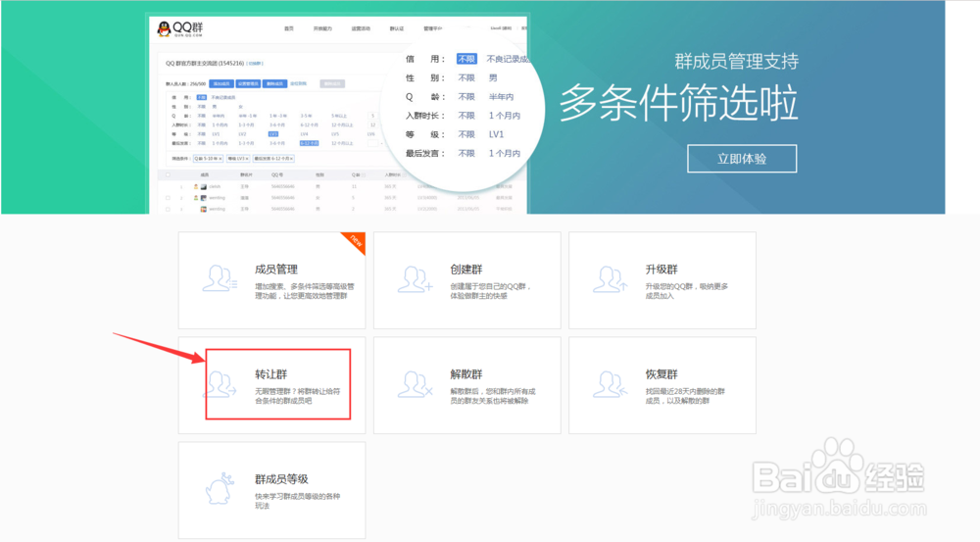The height and width of the screenshot is (542, 980).
Task: Click the 立即体验 button in the banner
Action: (742, 159)
